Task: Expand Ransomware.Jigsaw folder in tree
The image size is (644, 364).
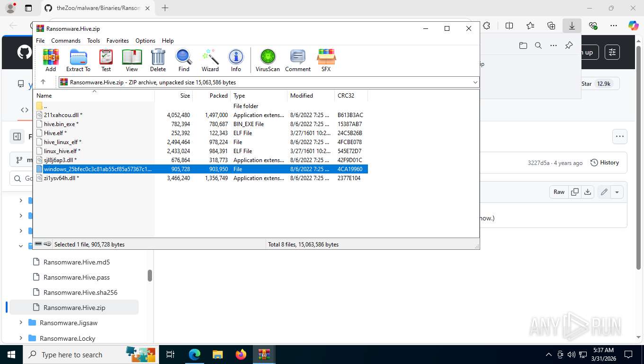Action: tap(21, 323)
